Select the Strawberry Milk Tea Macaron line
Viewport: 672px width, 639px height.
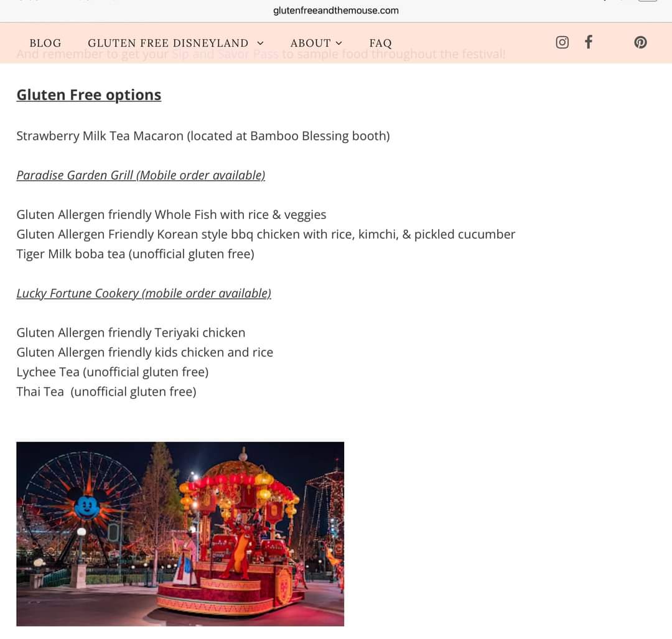[203, 136]
